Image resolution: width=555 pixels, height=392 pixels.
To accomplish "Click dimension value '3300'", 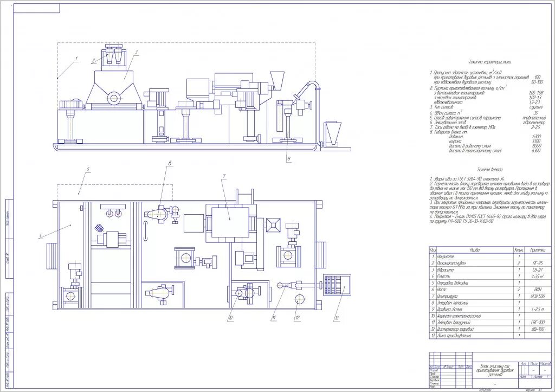I will [x=536, y=142].
